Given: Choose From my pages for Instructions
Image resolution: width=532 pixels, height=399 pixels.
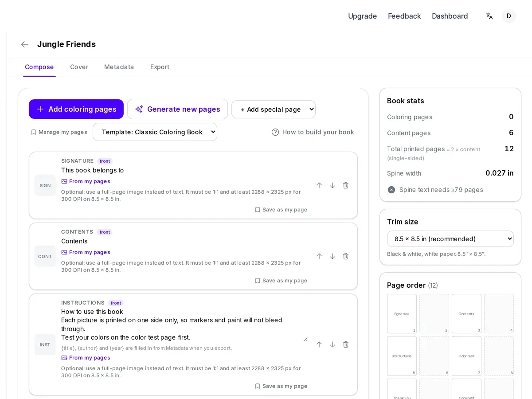Looking at the screenshot, I should [86, 358].
